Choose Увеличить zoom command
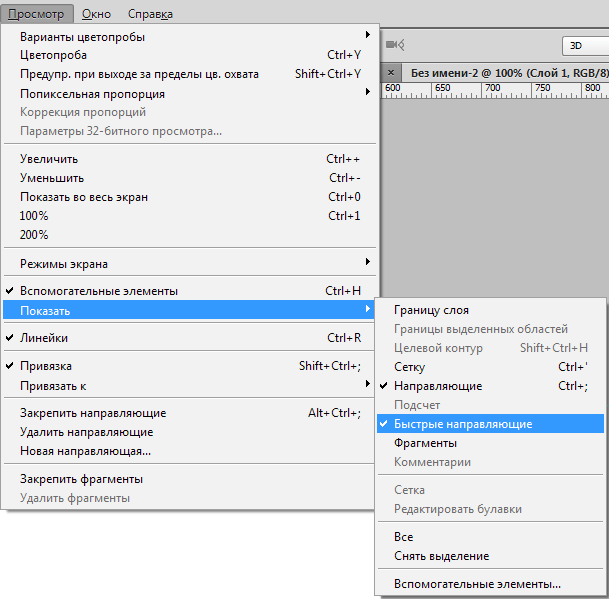The image size is (609, 599). coord(190,159)
